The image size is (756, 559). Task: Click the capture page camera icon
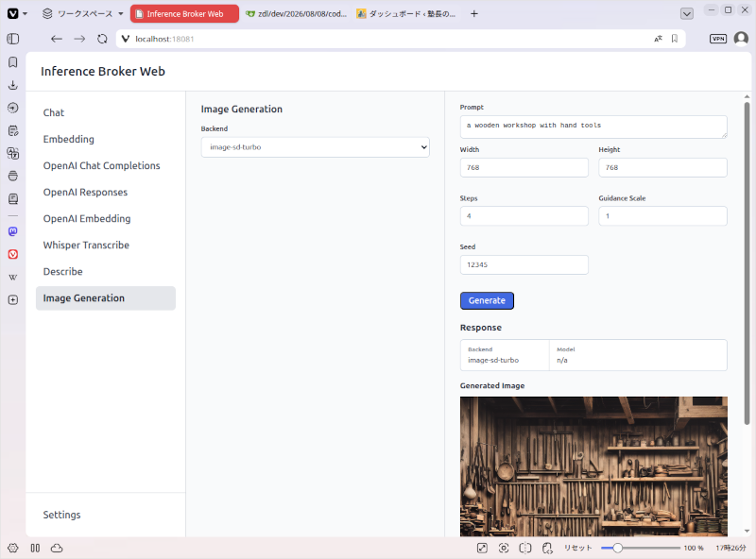(504, 548)
